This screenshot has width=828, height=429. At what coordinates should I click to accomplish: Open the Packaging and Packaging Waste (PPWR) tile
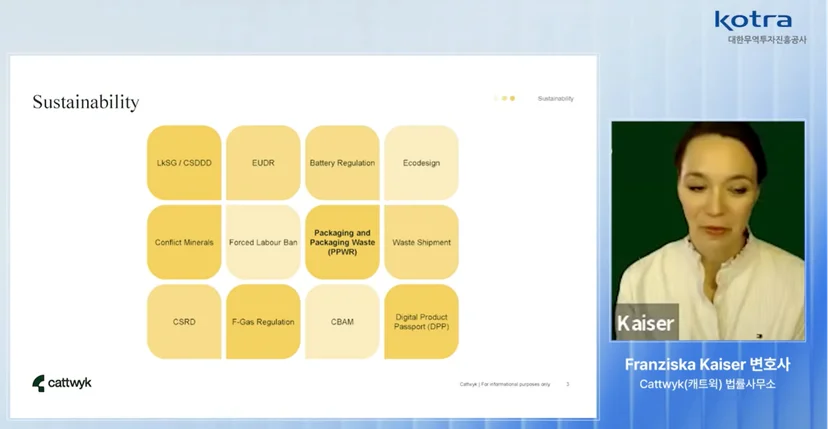click(x=342, y=242)
